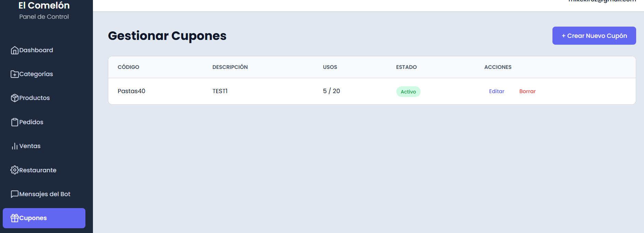Click the Pedidos clipboard icon

tap(14, 122)
